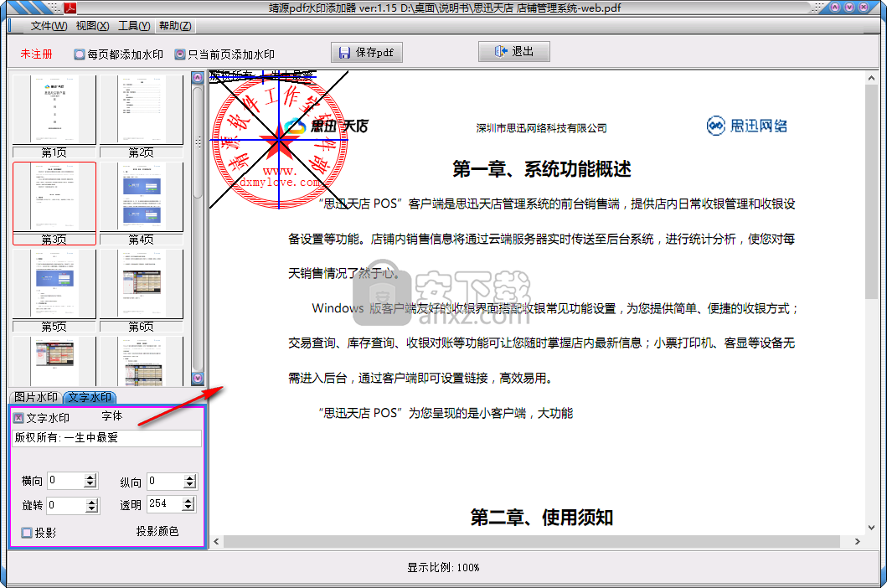Open the 帮助(Z) menu
Image resolution: width=887 pixels, height=588 pixels.
point(175,26)
